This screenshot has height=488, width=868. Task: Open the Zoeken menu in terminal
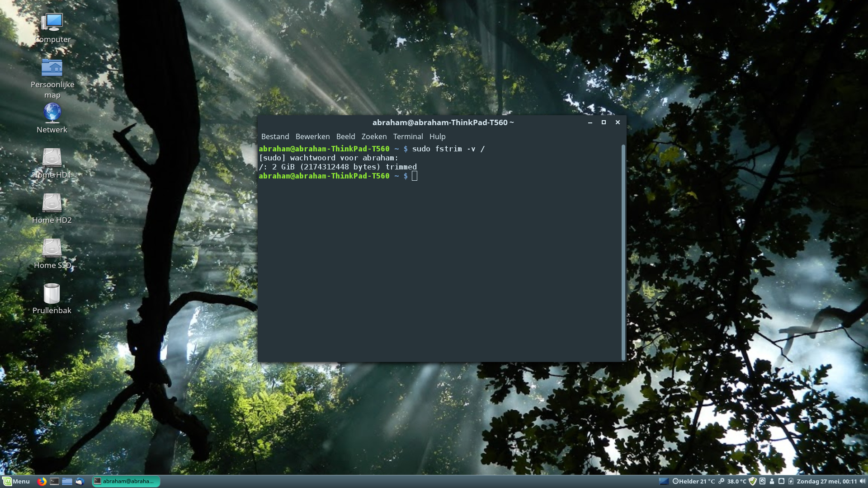(374, 136)
